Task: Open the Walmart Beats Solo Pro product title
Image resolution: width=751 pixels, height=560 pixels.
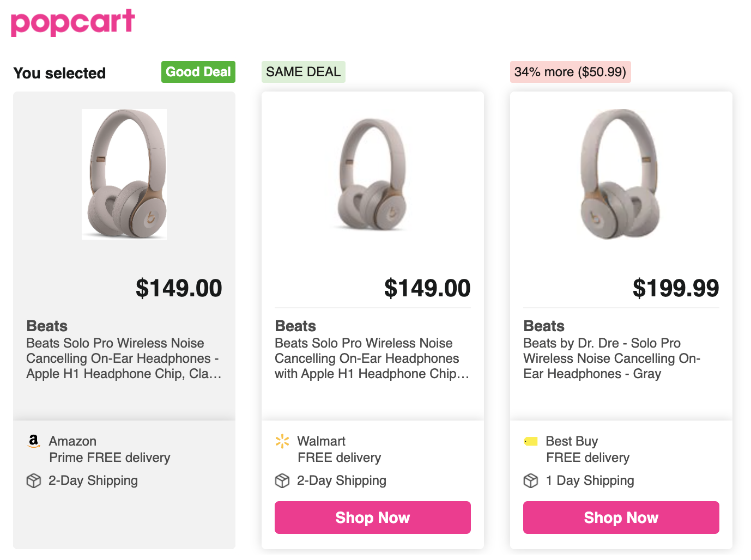Action: click(x=372, y=358)
